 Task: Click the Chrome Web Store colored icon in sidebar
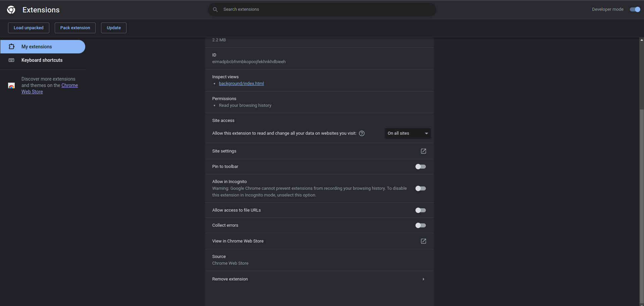pyautogui.click(x=11, y=85)
